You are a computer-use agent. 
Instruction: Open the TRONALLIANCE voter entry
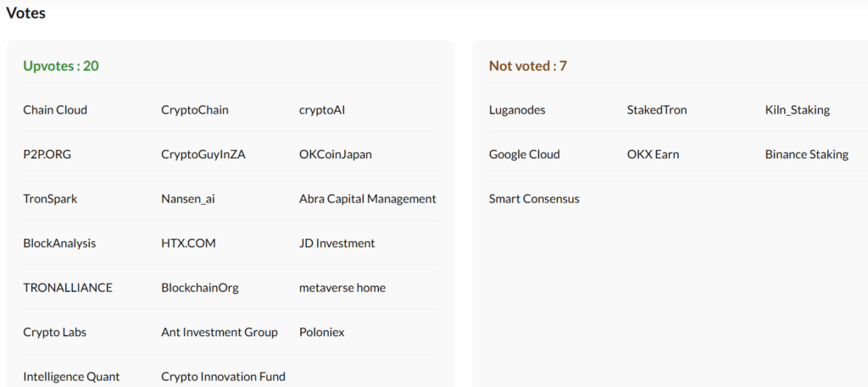coord(68,288)
